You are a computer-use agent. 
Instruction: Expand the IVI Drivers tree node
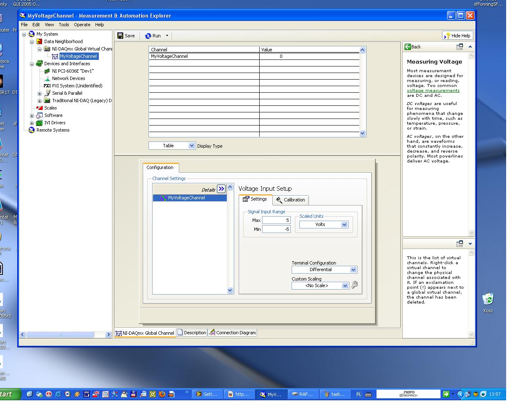pos(32,123)
